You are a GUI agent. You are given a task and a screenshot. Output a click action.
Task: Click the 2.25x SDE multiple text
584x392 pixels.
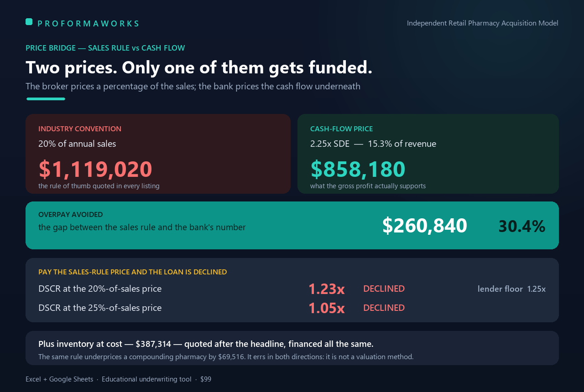(330, 144)
